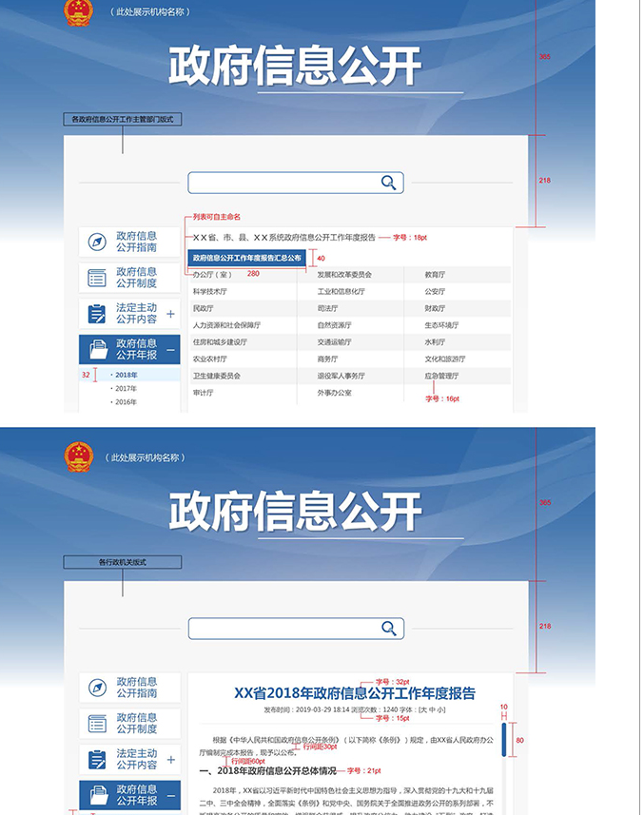This screenshot has height=815, width=644.
Task: Click the magnifier search icon on 行政机关版式 page
Action: [x=389, y=628]
